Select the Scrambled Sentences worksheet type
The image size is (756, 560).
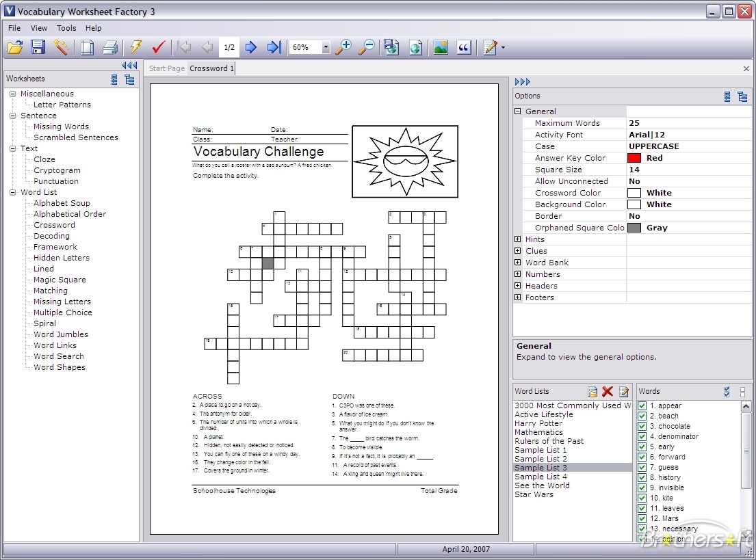(x=76, y=137)
